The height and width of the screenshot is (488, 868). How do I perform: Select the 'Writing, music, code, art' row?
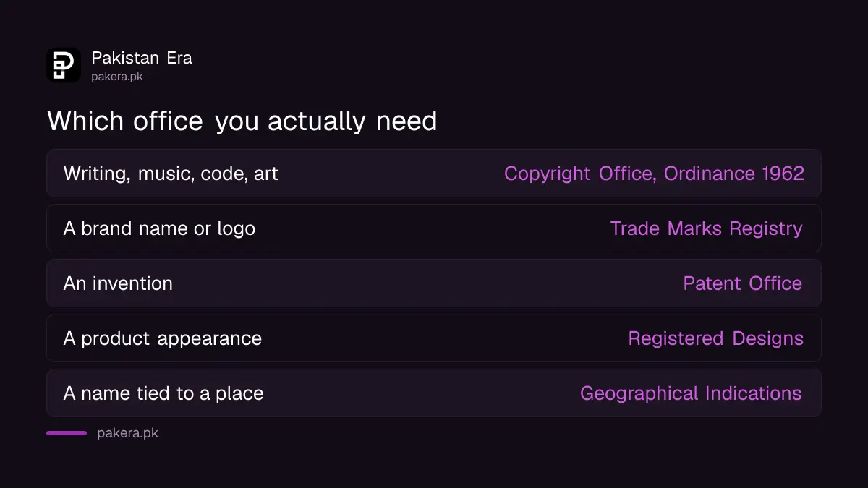point(434,174)
